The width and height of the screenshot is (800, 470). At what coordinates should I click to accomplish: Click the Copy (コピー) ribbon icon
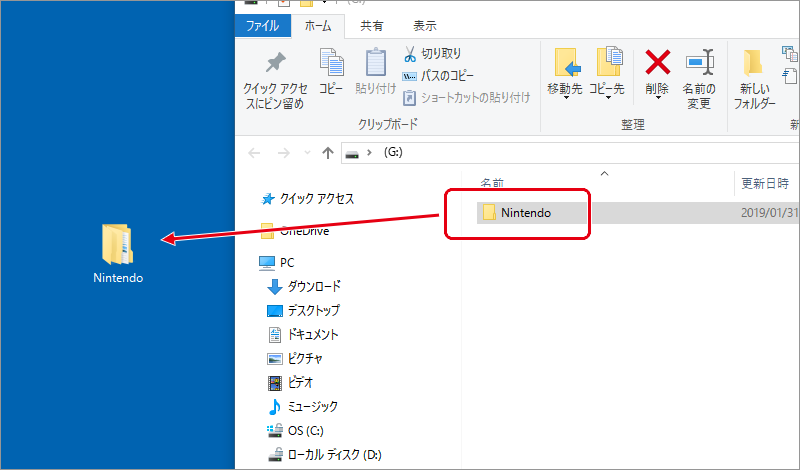point(331,63)
